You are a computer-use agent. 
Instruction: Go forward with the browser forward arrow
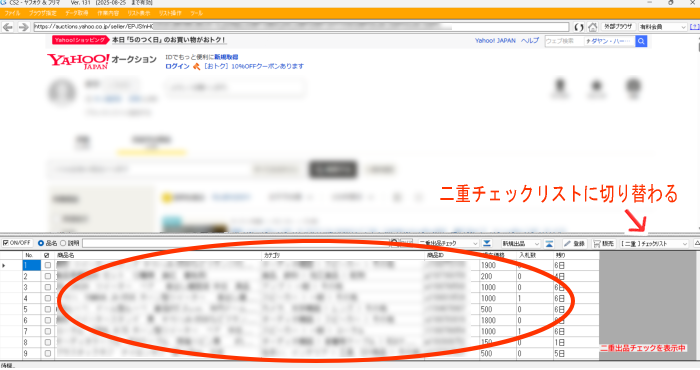tap(24, 27)
